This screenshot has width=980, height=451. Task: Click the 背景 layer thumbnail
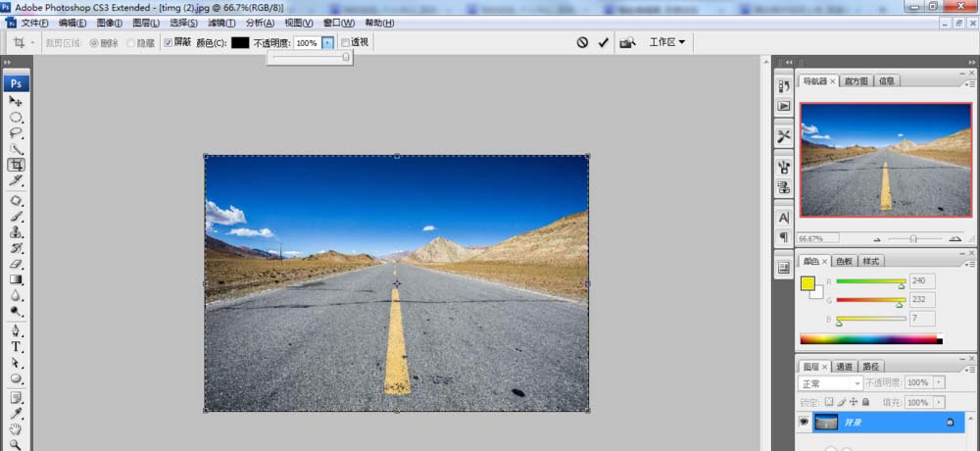pos(826,423)
